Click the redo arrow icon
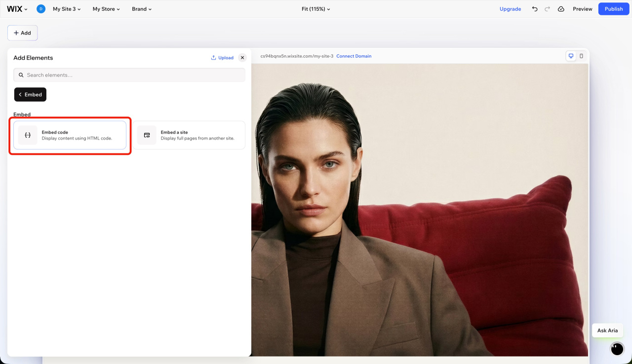The image size is (632, 364). pyautogui.click(x=547, y=9)
